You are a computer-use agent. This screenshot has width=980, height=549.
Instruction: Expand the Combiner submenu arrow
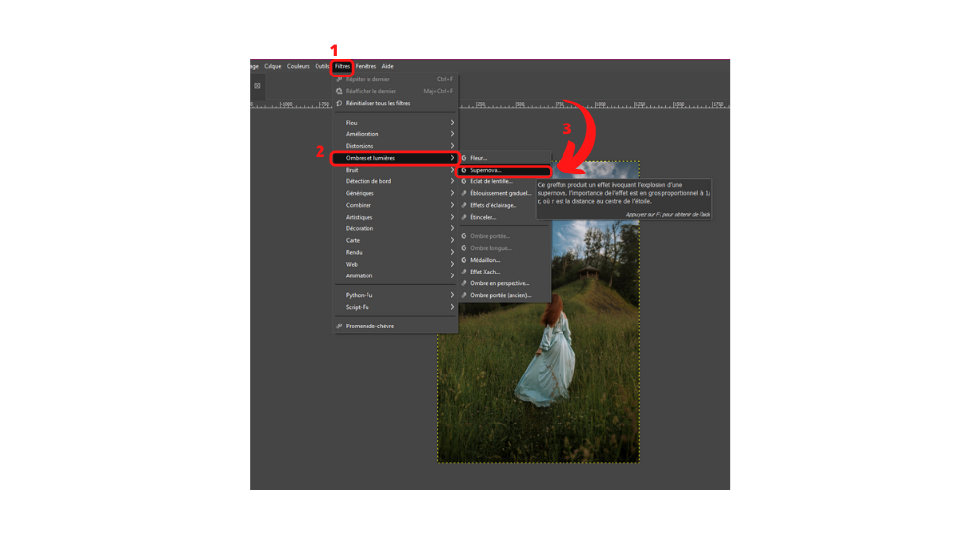pos(452,205)
